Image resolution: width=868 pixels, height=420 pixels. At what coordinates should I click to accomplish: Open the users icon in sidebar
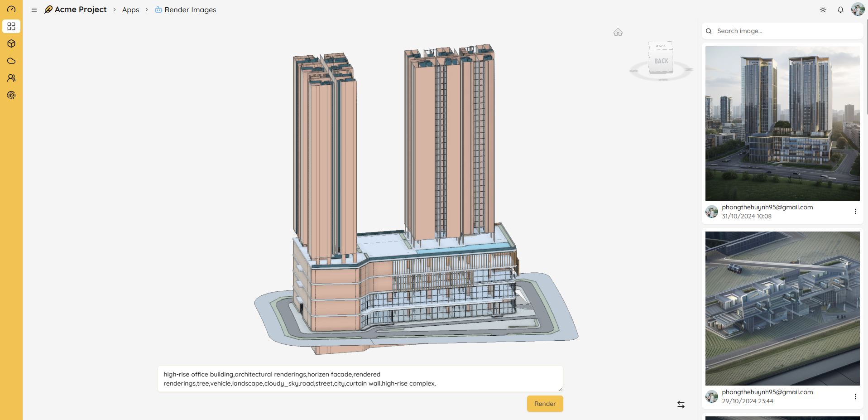11,78
